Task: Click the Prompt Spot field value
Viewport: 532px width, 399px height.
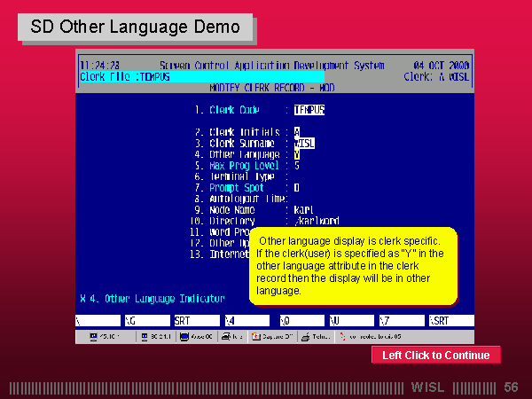Action: tap(296, 188)
